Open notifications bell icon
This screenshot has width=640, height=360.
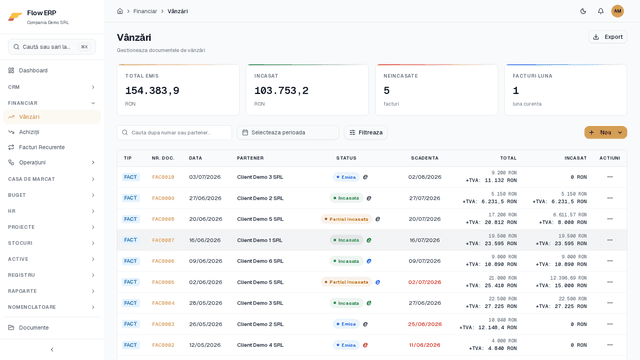click(x=600, y=11)
